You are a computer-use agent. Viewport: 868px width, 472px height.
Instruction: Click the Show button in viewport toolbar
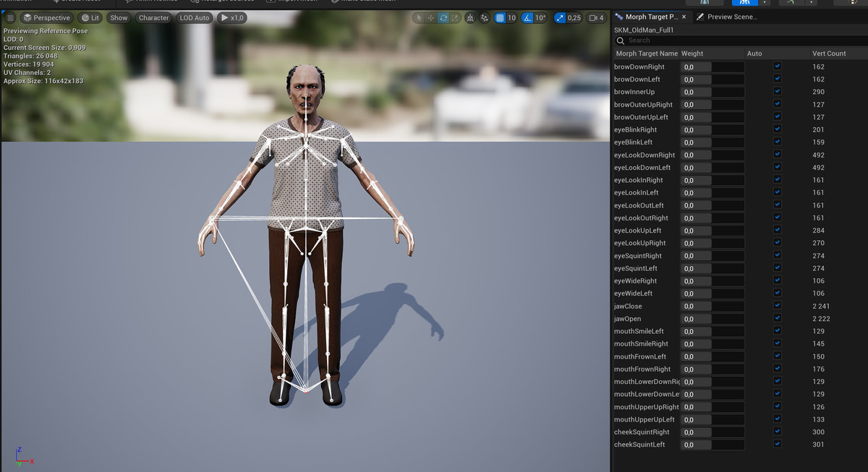coord(119,17)
